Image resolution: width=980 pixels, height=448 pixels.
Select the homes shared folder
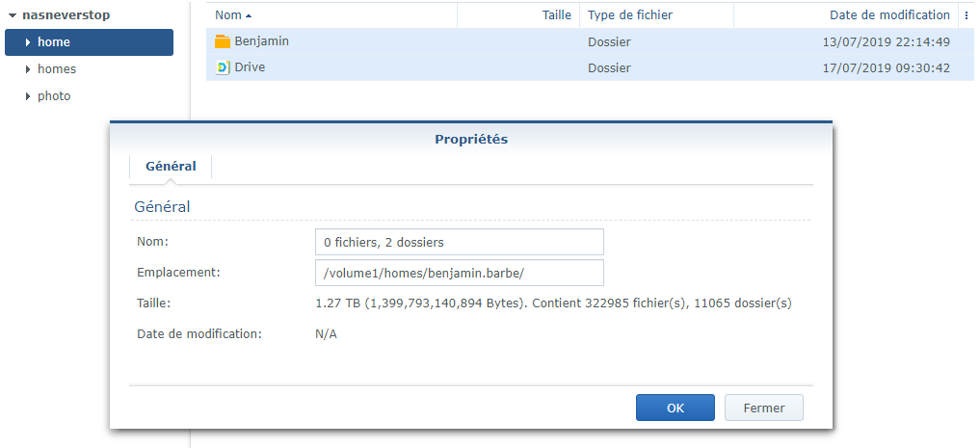tap(57, 69)
